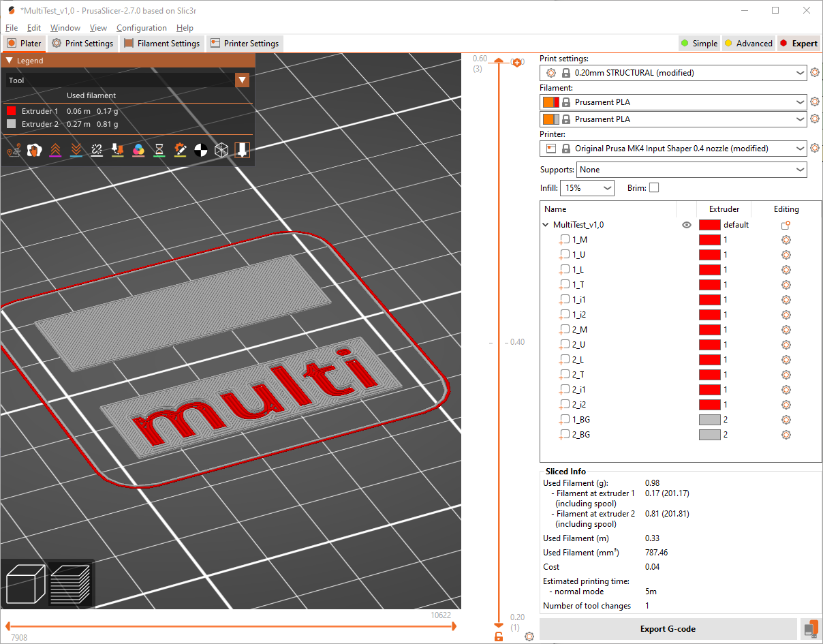Hide MultiTest_v1,0 using its eye icon
Screen dimensions: 823x644
coord(687,224)
